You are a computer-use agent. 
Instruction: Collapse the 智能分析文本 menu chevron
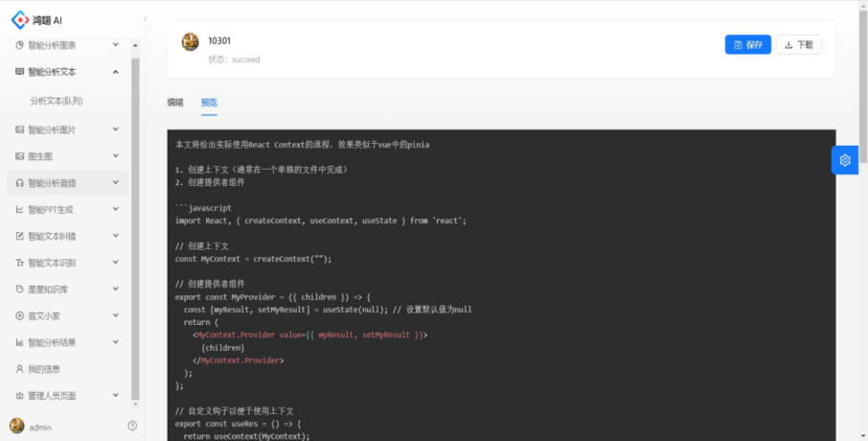[116, 72]
